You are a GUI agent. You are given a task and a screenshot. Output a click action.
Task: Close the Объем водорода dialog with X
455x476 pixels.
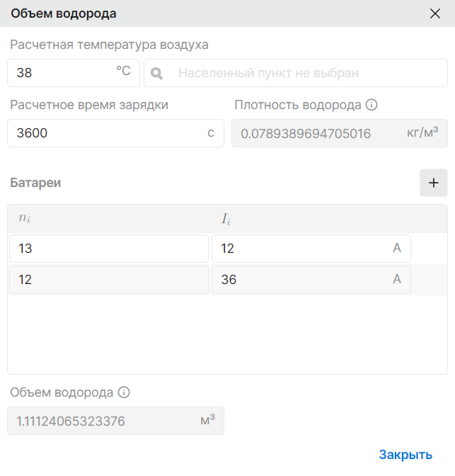(x=435, y=13)
